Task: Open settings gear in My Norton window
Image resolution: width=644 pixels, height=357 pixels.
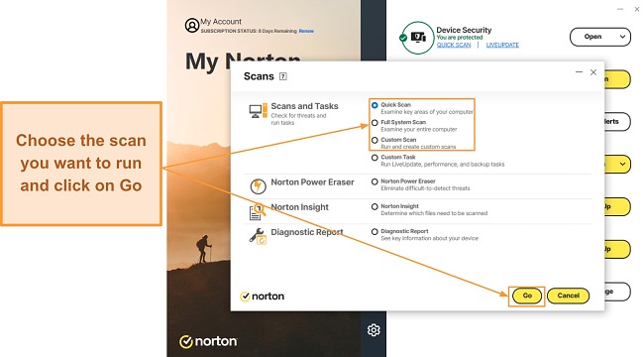Action: [374, 330]
